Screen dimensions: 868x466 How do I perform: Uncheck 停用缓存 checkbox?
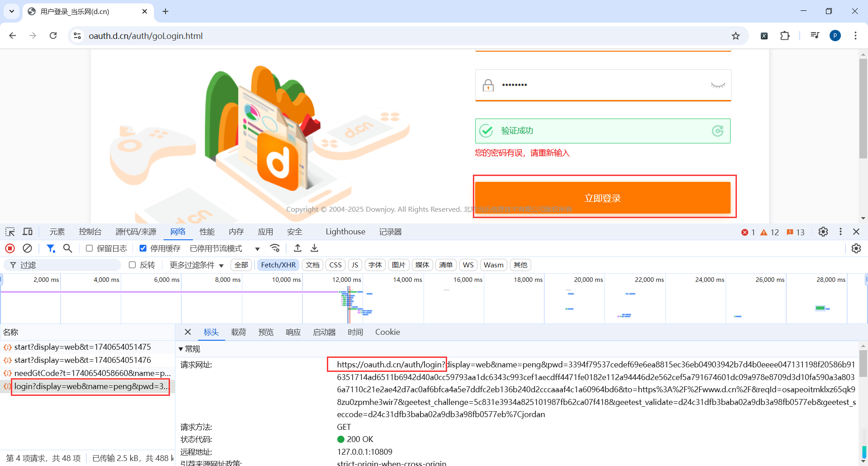point(143,248)
